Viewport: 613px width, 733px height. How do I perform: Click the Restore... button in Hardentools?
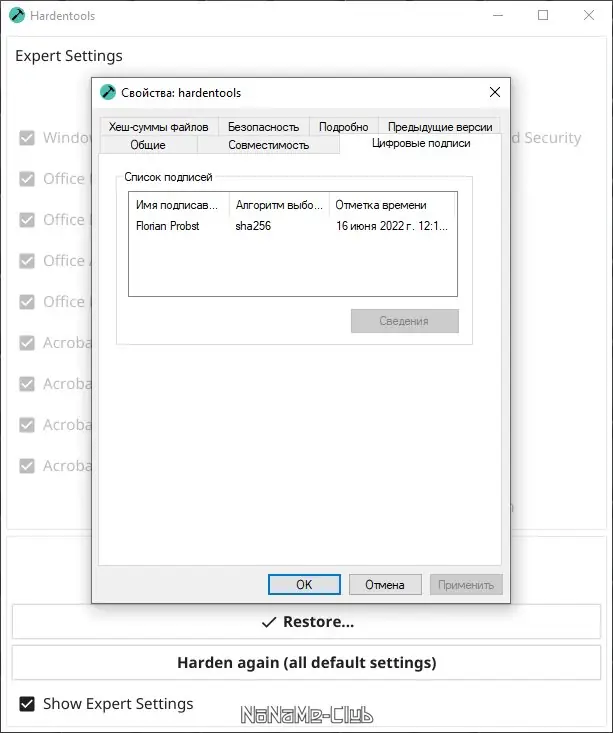point(306,621)
